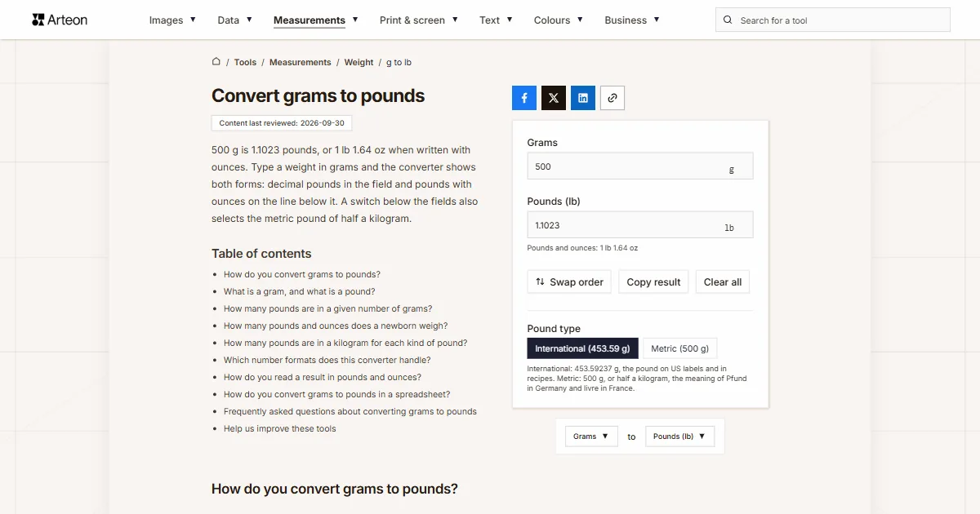Copy page link icon
Viewport: 980px width, 514px height.
612,98
